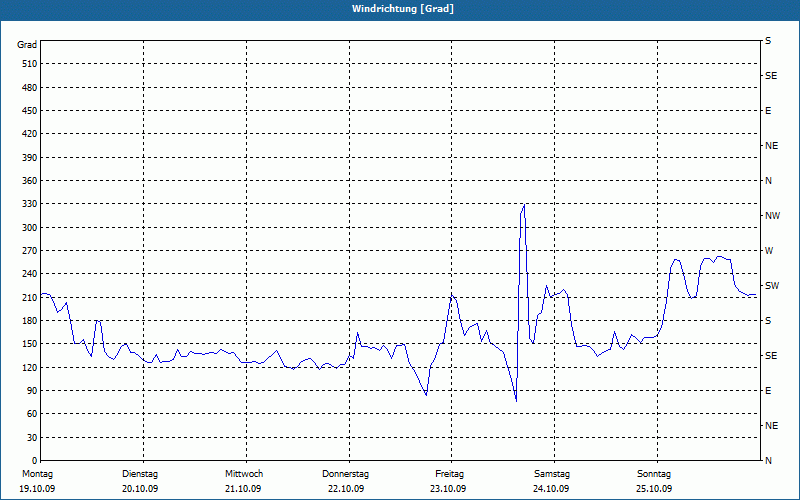Click the 30 degree axis label
The image size is (800, 500).
point(32,437)
